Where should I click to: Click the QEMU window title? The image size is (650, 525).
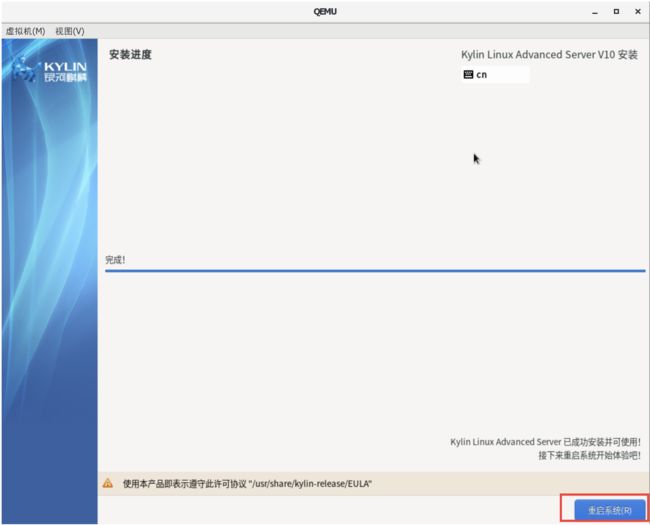coord(325,12)
